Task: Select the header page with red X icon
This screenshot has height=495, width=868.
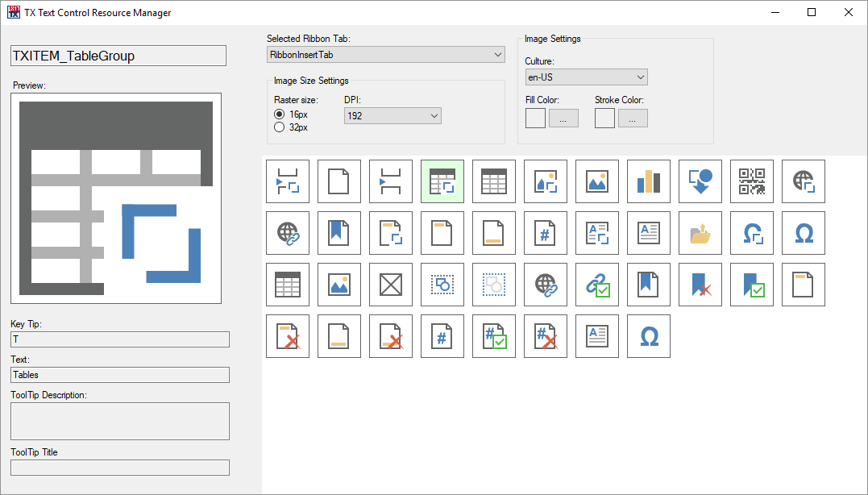Action: [287, 335]
